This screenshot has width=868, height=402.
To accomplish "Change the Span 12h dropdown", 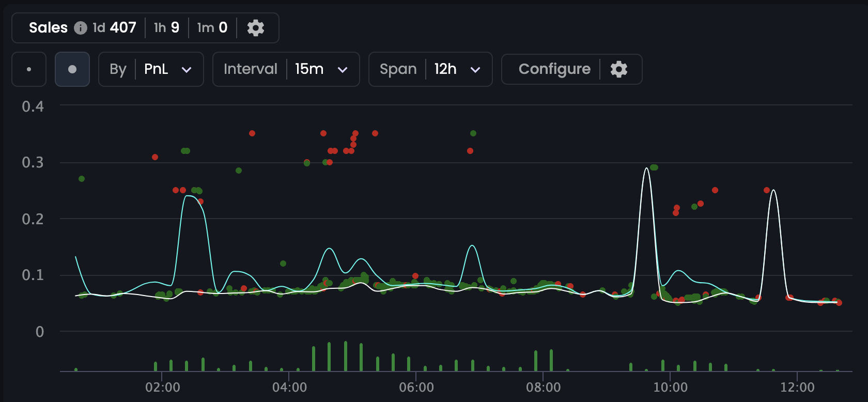I will 430,69.
